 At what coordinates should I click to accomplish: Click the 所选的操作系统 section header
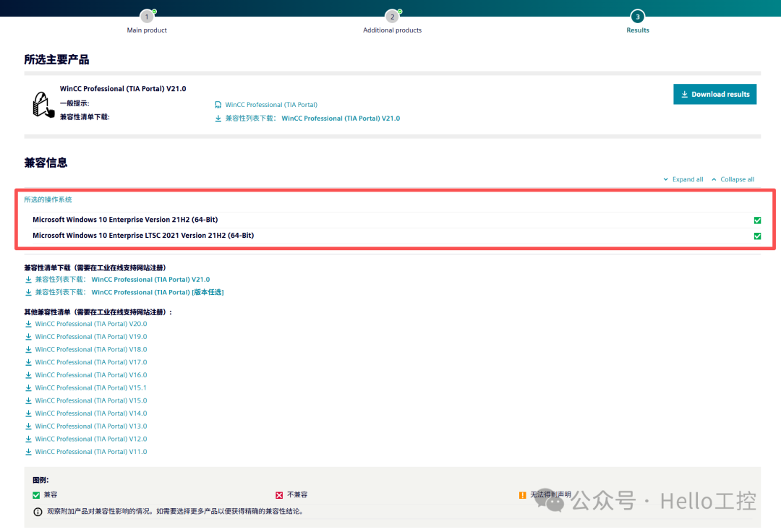click(x=48, y=199)
